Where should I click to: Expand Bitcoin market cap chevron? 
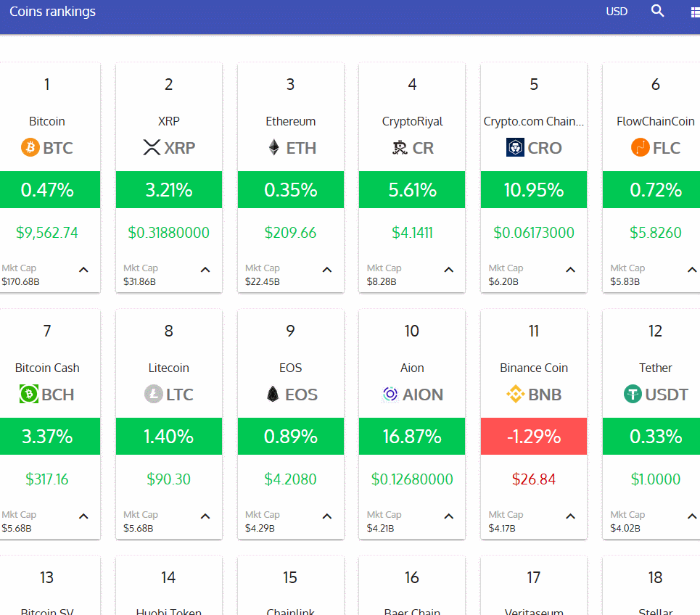(x=83, y=270)
